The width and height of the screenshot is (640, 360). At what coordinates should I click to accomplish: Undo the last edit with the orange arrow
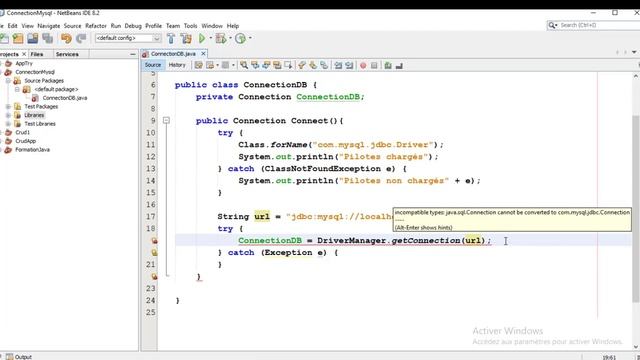pos(66,38)
